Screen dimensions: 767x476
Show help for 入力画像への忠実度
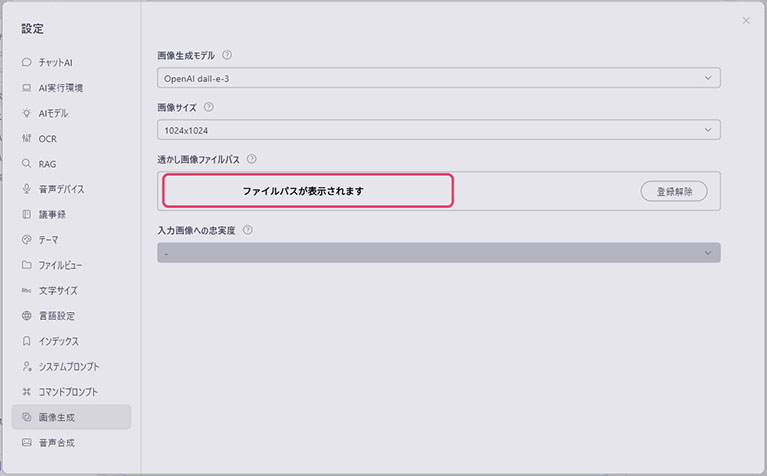(x=248, y=229)
